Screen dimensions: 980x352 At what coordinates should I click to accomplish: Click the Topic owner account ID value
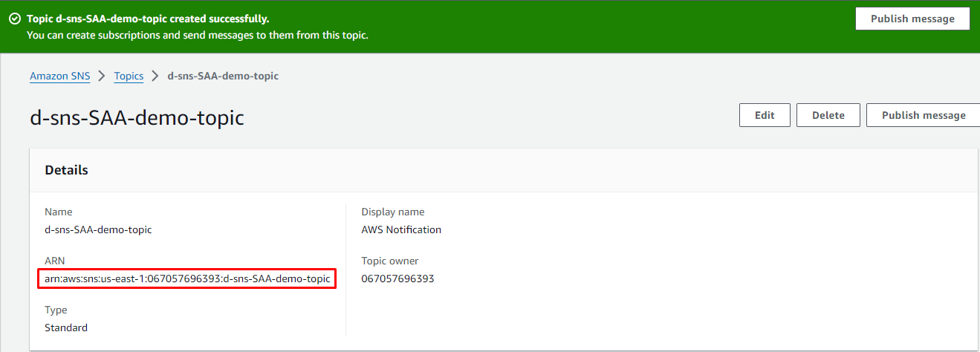tap(397, 278)
